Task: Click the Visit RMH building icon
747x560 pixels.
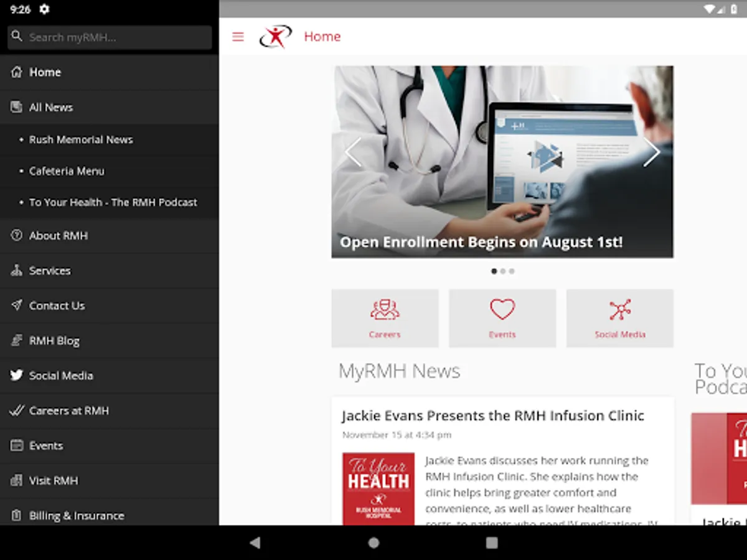Action: tap(17, 480)
